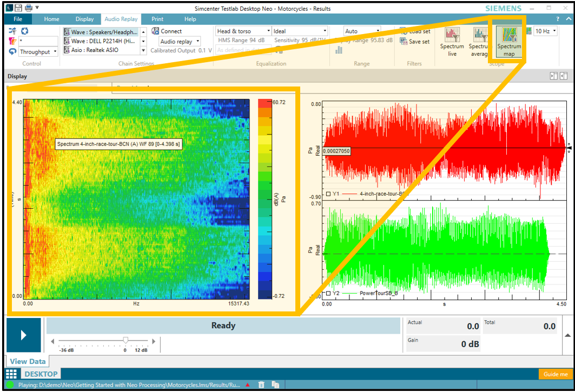Image resolution: width=575 pixels, height=392 pixels.
Task: Toggle the Y1 curve checkbox
Action: (329, 193)
